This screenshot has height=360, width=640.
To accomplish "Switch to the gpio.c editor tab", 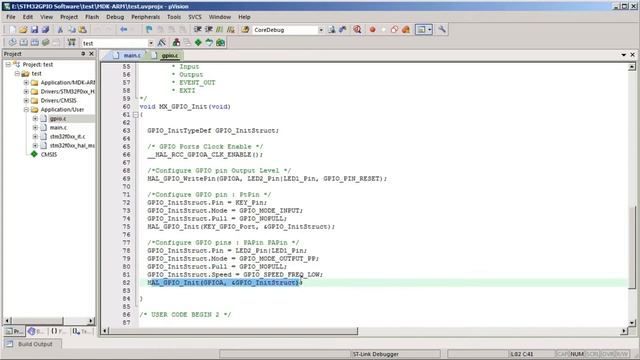I will click(x=166, y=56).
